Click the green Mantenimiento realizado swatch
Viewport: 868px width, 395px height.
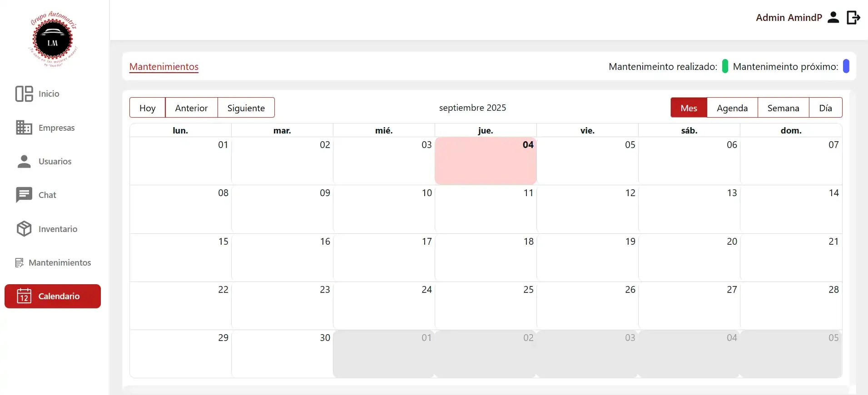coord(725,66)
